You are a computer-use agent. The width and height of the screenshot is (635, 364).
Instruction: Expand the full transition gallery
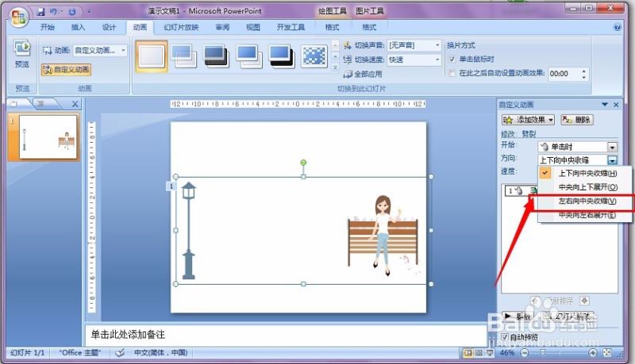tap(335, 67)
